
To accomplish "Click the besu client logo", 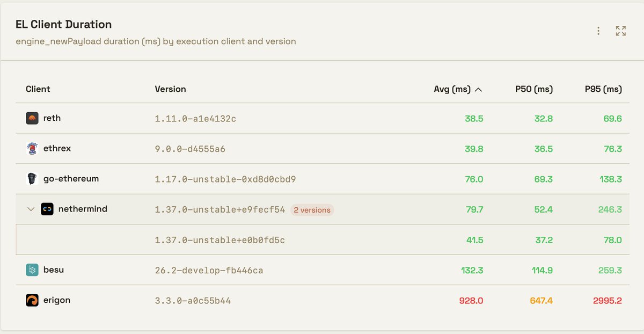I will [32, 270].
